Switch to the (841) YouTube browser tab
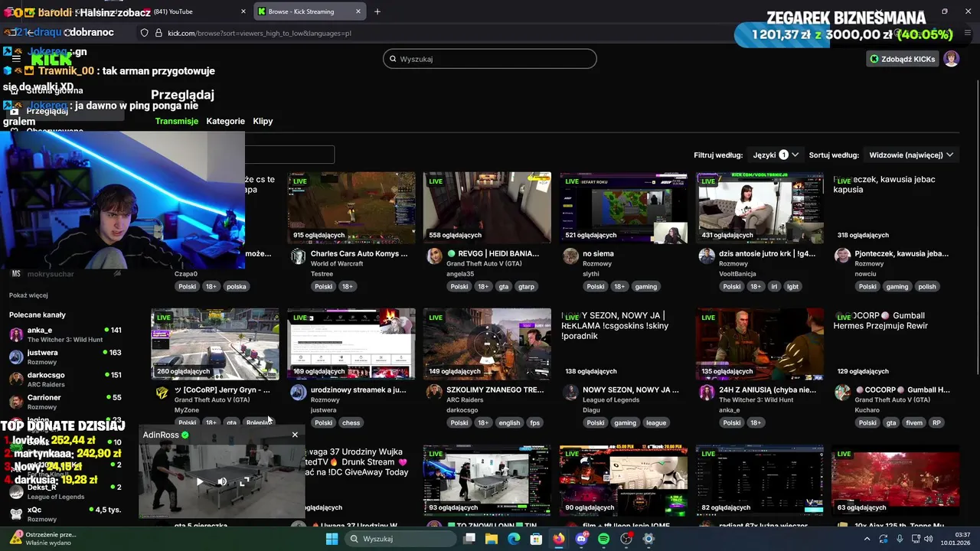The height and width of the screenshot is (551, 980). pyautogui.click(x=196, y=11)
